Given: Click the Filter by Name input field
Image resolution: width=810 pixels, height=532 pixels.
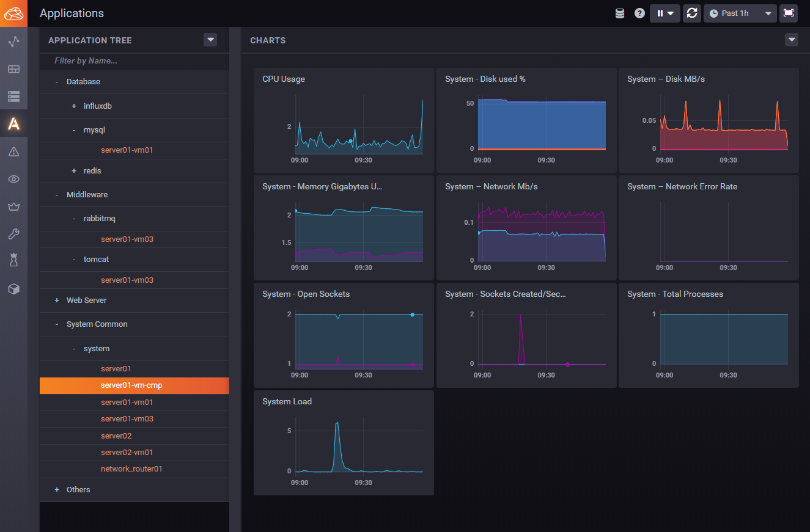Looking at the screenshot, I should click(134, 61).
